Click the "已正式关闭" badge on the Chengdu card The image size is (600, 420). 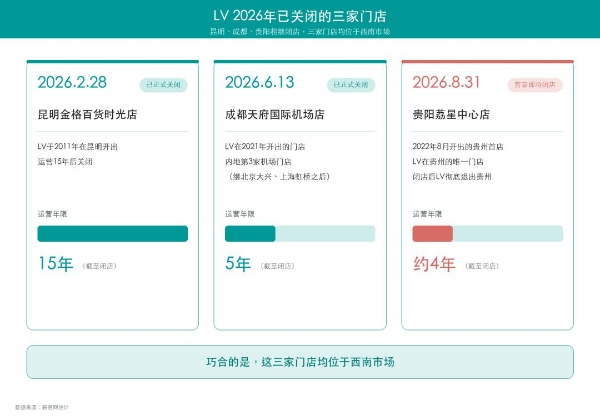coord(351,85)
